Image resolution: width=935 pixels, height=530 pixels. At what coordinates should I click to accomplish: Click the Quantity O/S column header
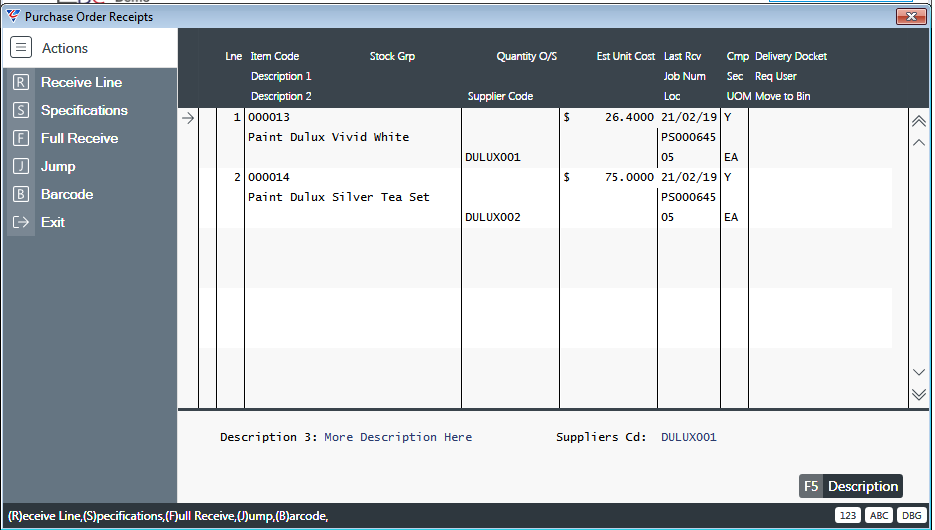tap(527, 56)
